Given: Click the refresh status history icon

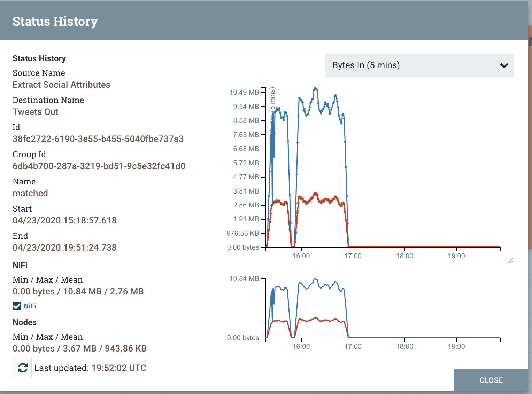Looking at the screenshot, I should click(x=22, y=368).
